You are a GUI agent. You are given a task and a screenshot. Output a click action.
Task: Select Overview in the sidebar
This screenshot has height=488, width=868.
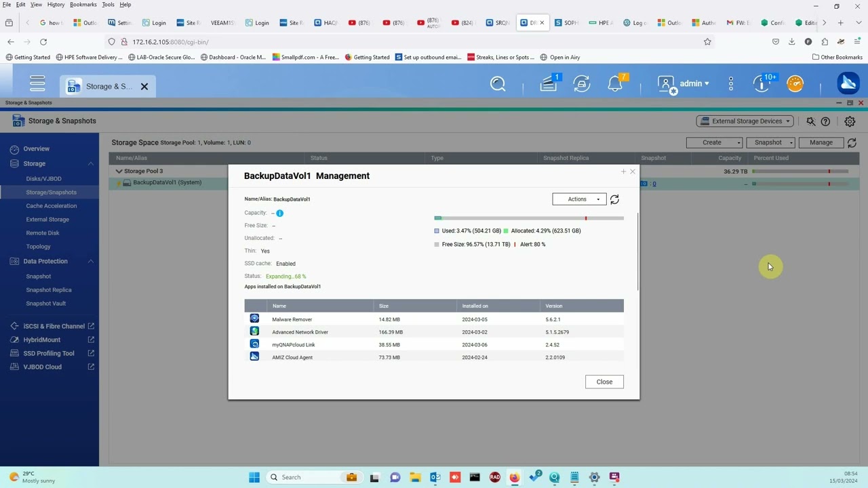point(37,148)
